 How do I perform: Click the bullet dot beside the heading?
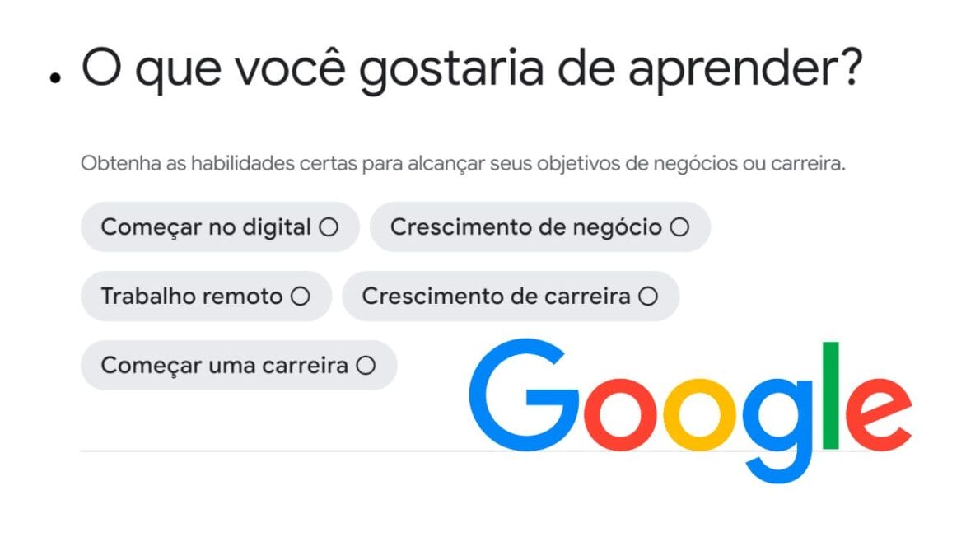pyautogui.click(x=54, y=78)
